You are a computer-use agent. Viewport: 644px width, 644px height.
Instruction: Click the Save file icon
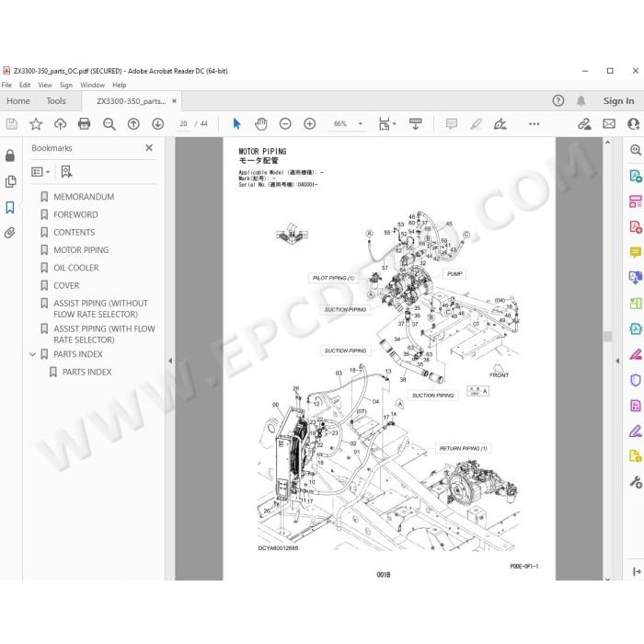11,123
